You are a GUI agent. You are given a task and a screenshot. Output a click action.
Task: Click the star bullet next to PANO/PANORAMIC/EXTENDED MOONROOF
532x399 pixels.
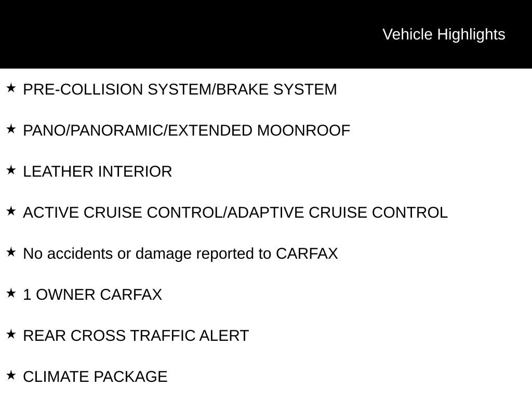tap(11, 129)
